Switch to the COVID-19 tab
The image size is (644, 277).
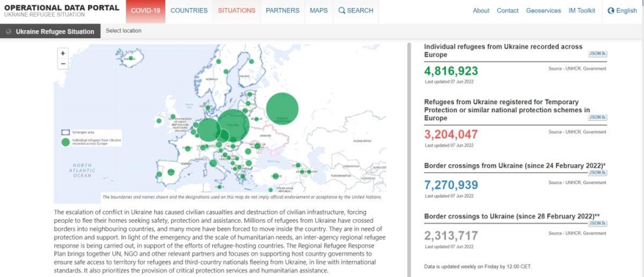click(x=145, y=11)
